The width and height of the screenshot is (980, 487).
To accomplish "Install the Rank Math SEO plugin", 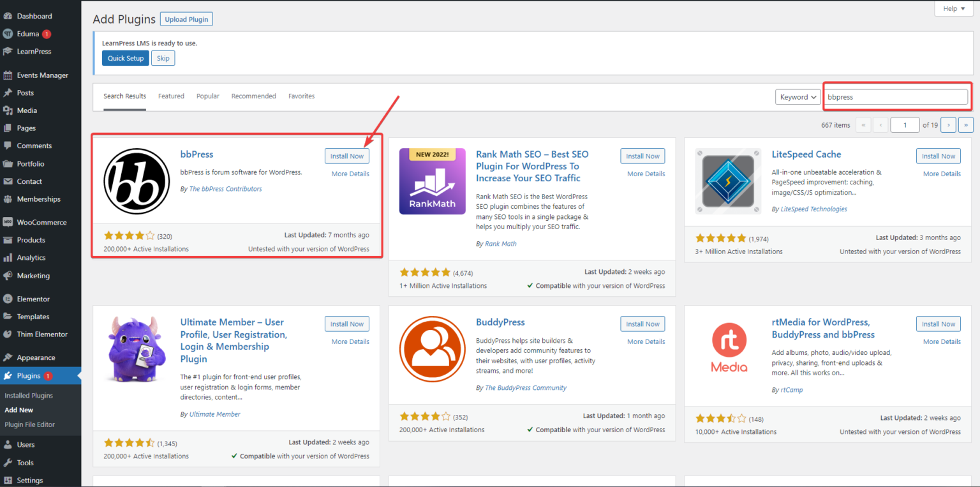I will [x=642, y=156].
